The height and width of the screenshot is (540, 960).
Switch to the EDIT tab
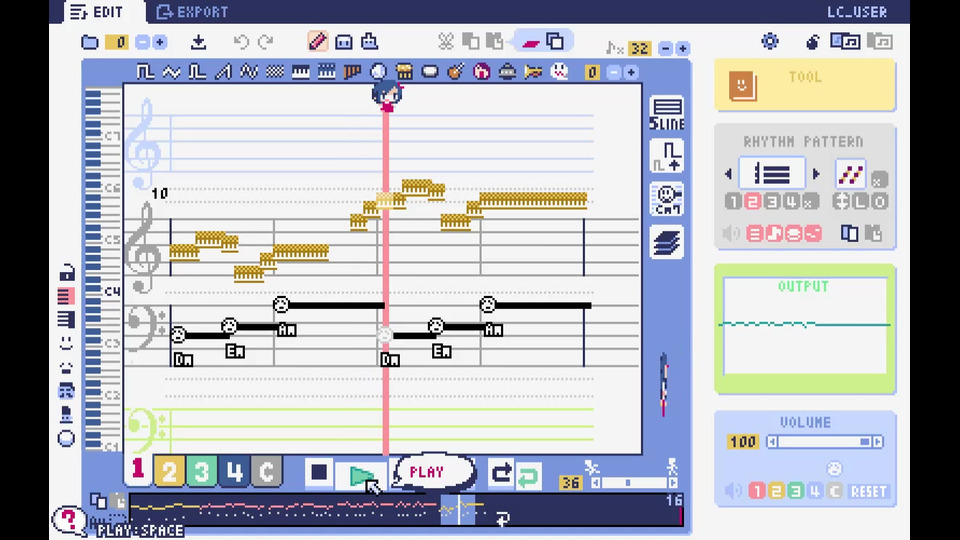tap(97, 12)
